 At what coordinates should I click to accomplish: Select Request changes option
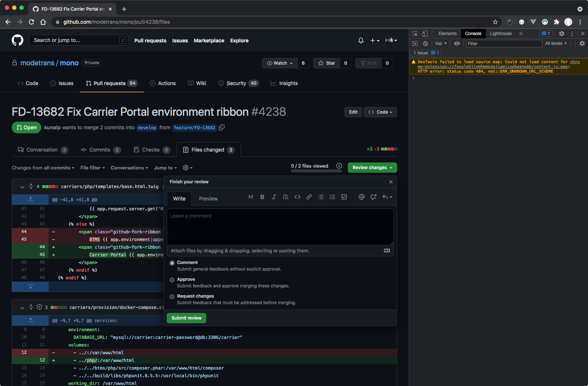click(x=172, y=297)
